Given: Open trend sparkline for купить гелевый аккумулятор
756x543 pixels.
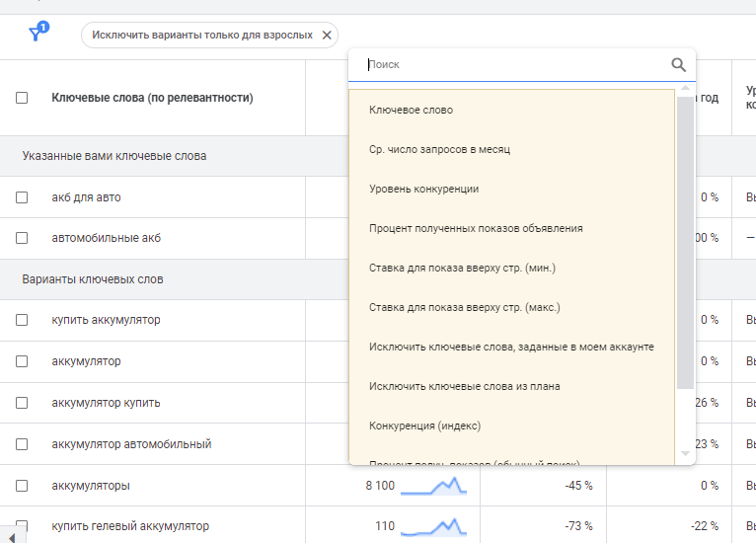Looking at the screenshot, I should tap(433, 526).
